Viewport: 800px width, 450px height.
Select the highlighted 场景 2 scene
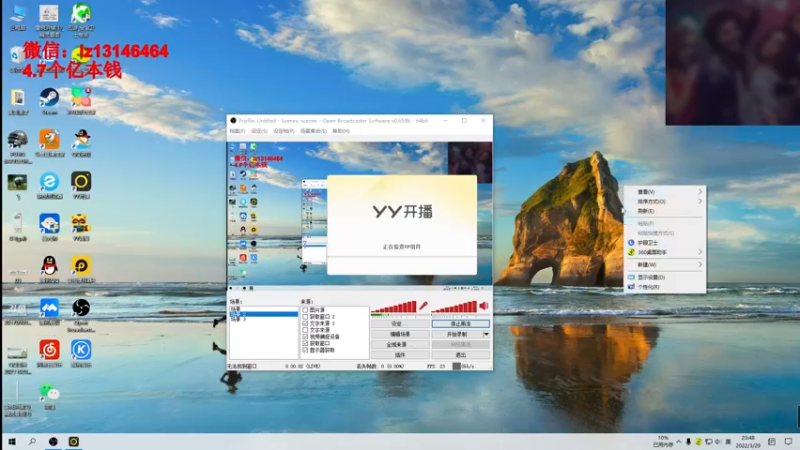click(263, 314)
